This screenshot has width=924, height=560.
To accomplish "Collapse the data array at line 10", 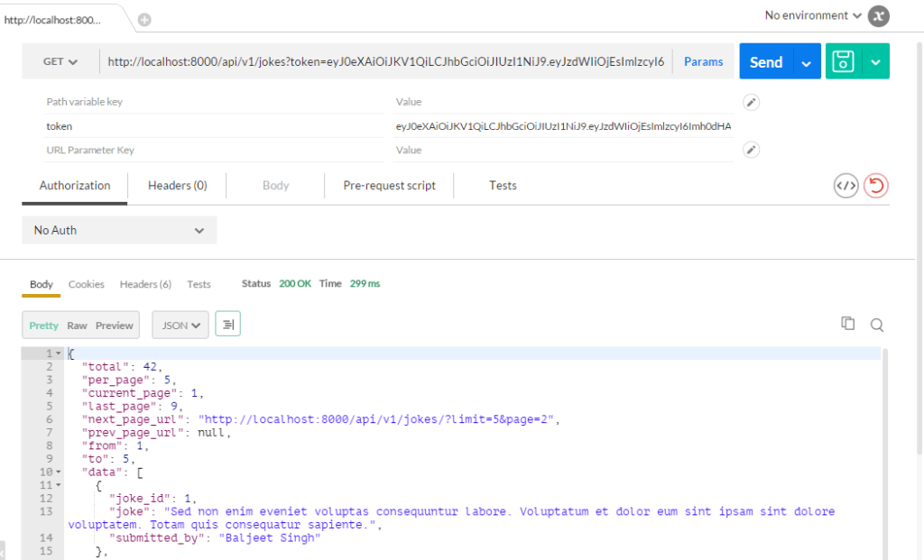I will pyautogui.click(x=59, y=472).
